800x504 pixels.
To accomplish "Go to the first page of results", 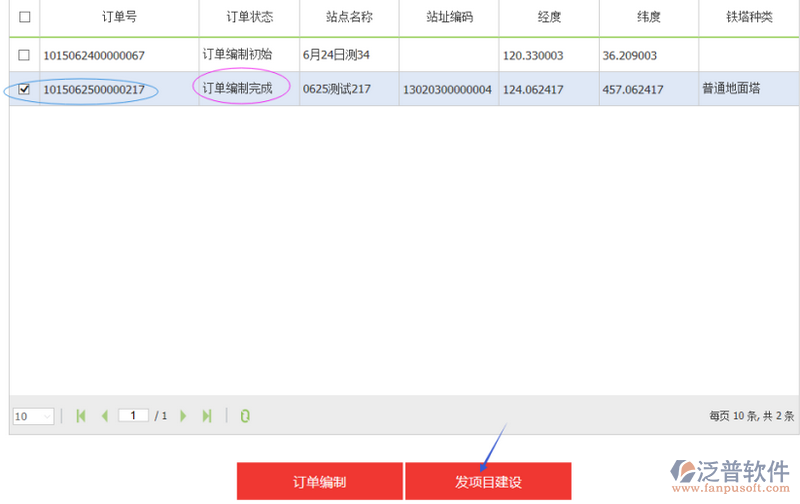I will click(81, 416).
